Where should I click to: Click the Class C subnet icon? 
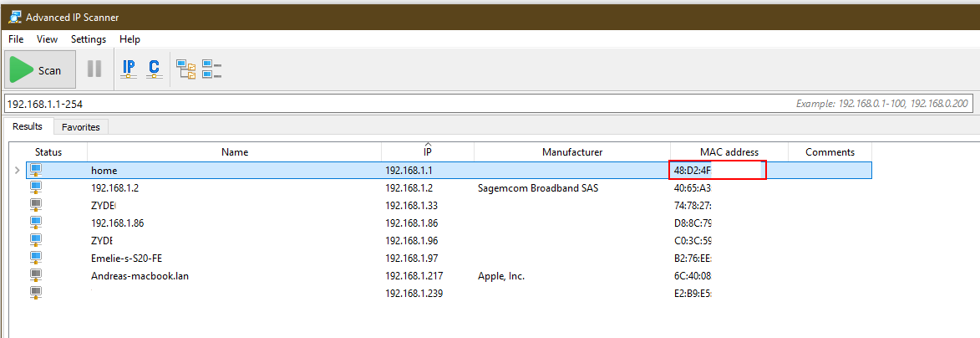(154, 70)
